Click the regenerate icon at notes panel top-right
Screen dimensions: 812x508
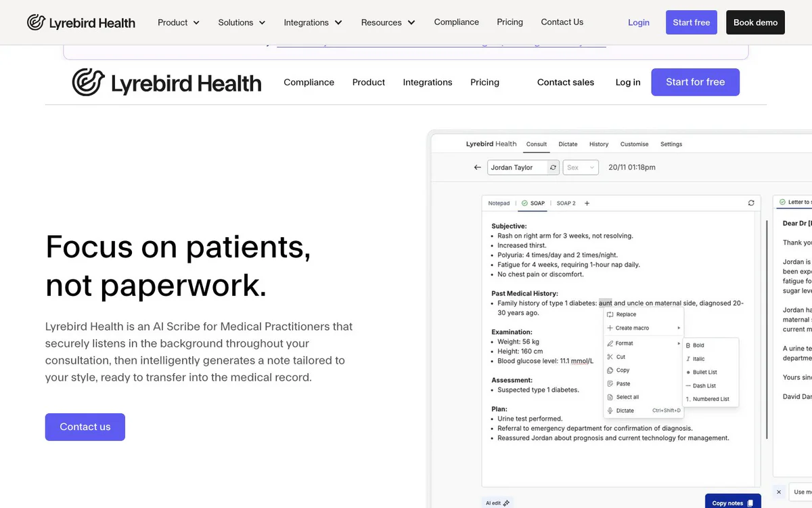751,203
